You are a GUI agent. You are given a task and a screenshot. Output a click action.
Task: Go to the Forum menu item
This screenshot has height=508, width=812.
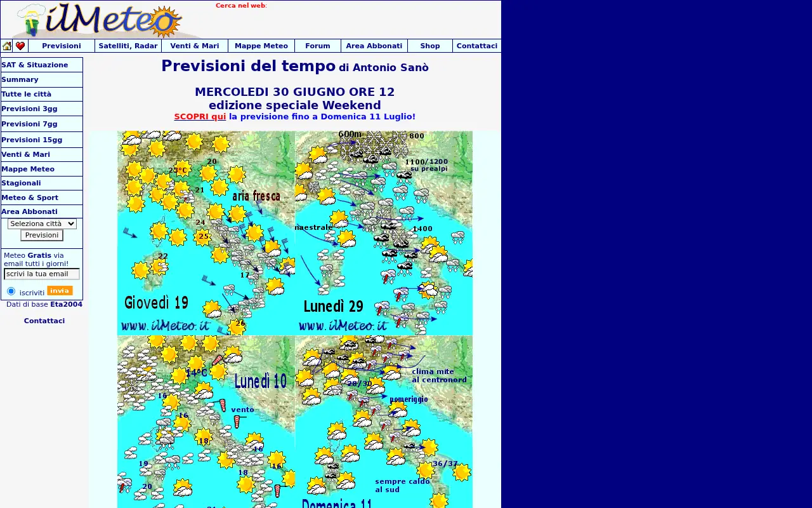click(x=318, y=46)
